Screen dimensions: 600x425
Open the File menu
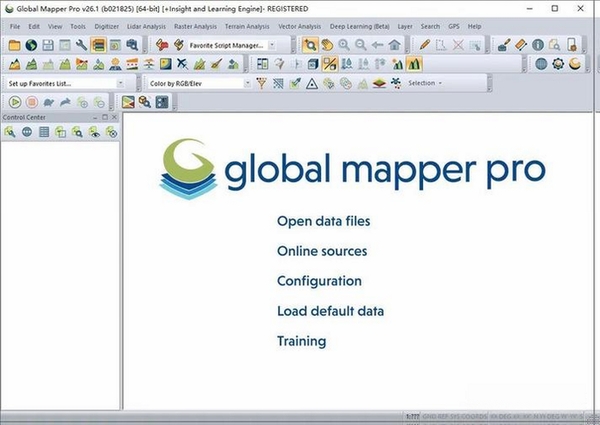15,26
